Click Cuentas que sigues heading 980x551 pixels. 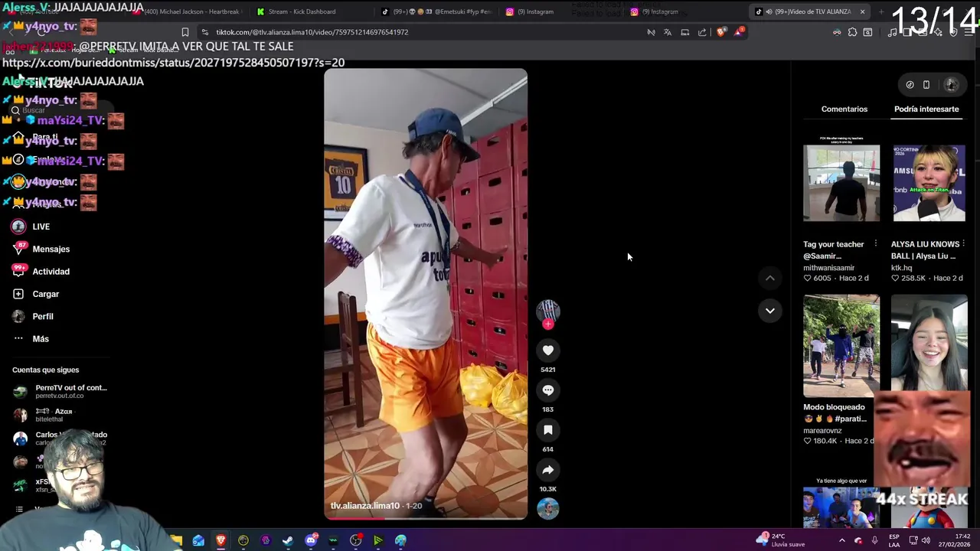45,370
